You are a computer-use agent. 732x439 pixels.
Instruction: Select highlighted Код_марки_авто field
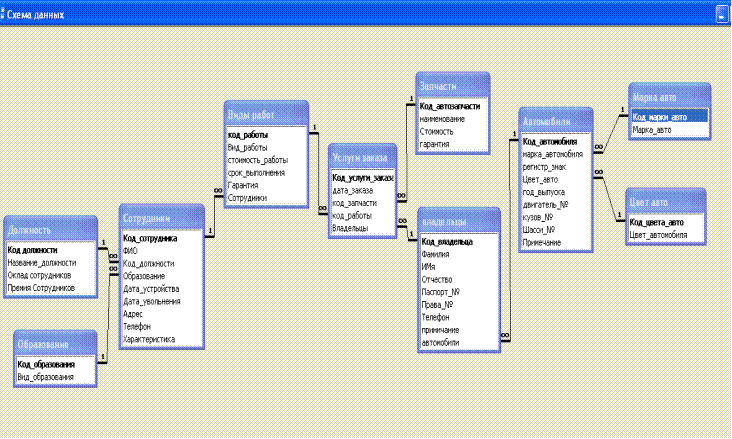668,117
